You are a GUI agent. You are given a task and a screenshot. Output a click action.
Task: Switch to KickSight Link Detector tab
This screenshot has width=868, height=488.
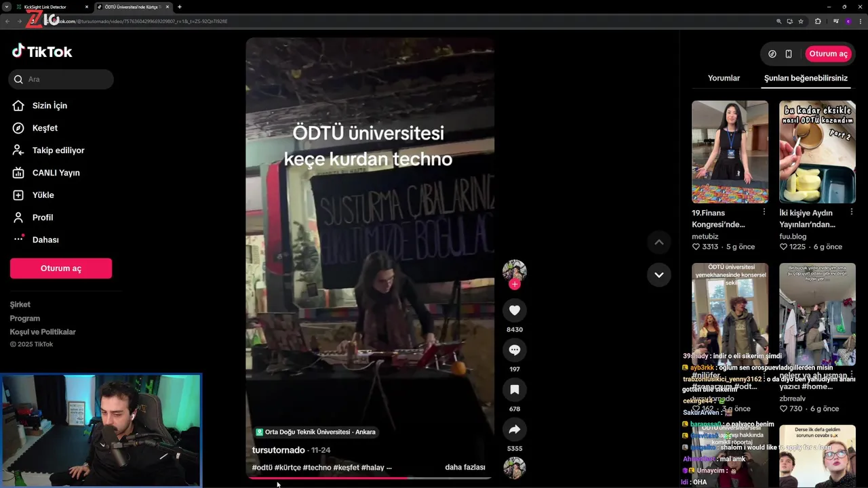[50, 7]
